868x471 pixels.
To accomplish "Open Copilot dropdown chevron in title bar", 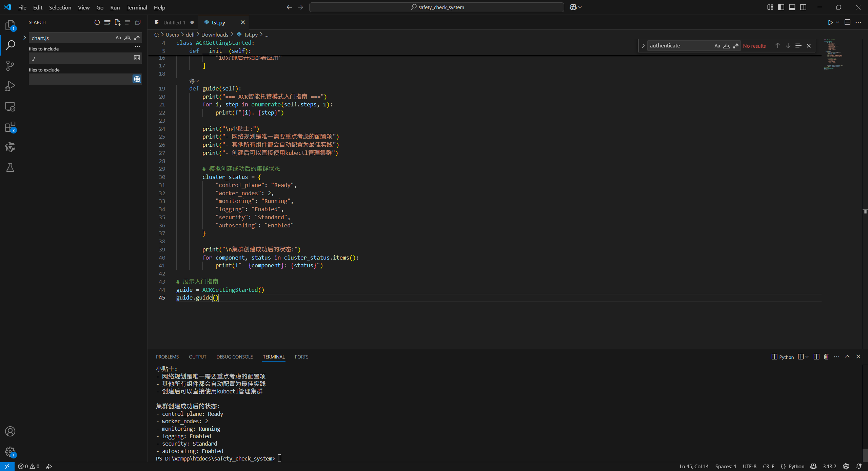I will 580,7.
